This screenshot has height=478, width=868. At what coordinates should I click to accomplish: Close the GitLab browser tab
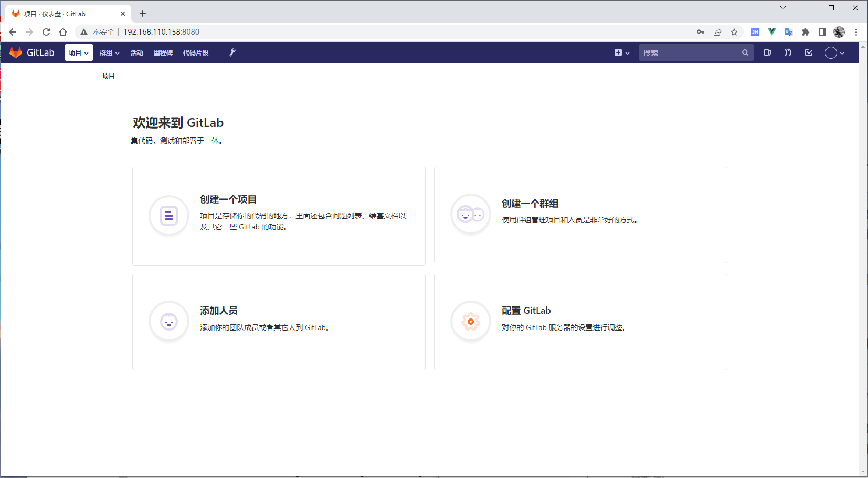point(123,14)
